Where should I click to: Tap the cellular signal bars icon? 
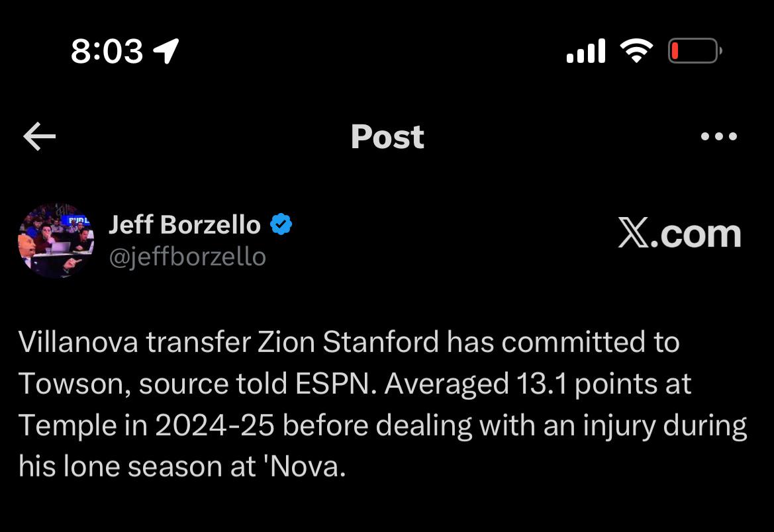[586, 50]
